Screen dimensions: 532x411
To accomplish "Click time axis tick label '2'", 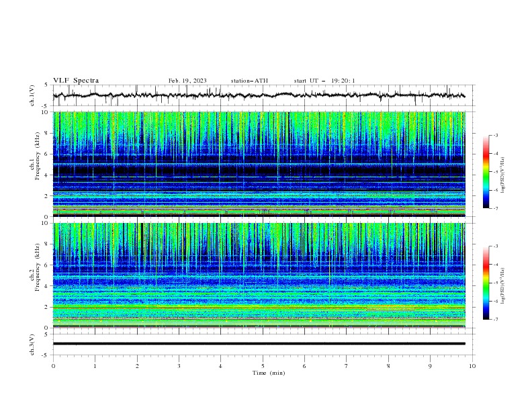I will [x=137, y=366].
